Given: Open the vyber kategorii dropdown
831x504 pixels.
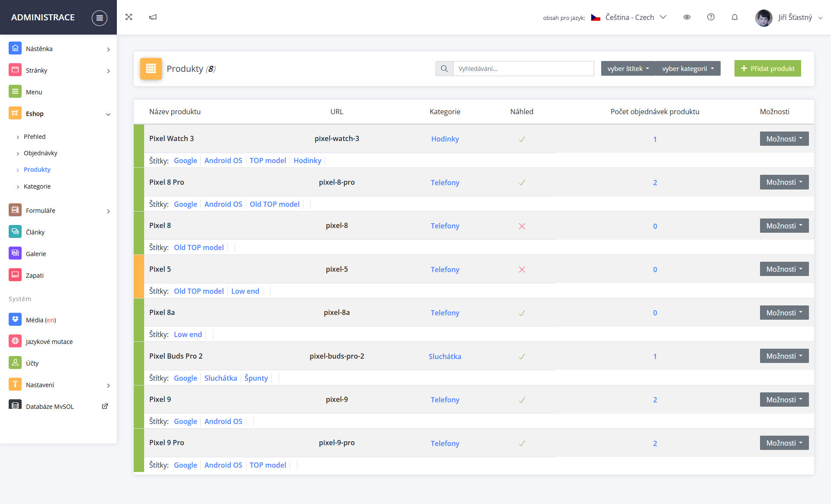Looking at the screenshot, I should coord(688,68).
